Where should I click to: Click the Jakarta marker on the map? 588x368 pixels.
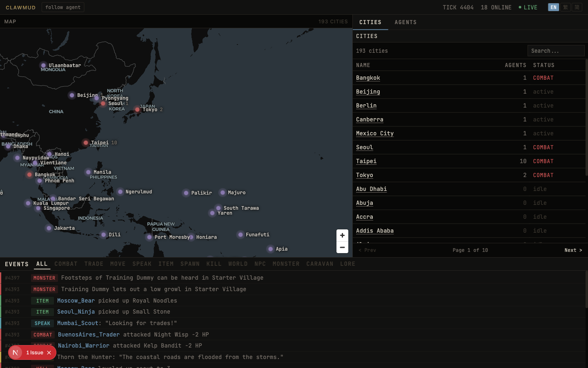click(x=49, y=228)
